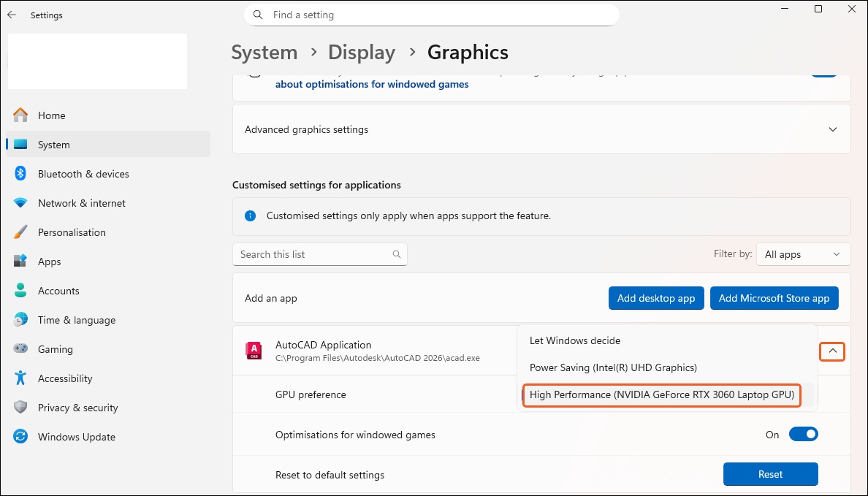Click the System monitor icon

(20, 145)
